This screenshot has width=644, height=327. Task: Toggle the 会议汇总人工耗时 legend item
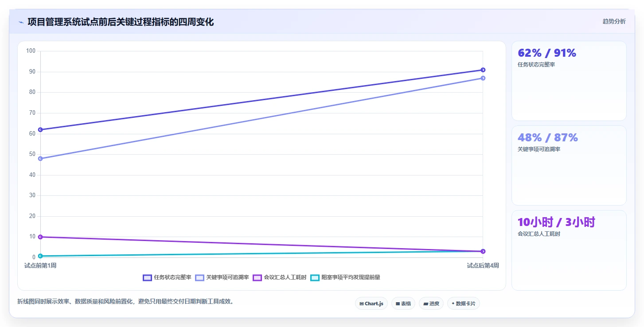[280, 277]
